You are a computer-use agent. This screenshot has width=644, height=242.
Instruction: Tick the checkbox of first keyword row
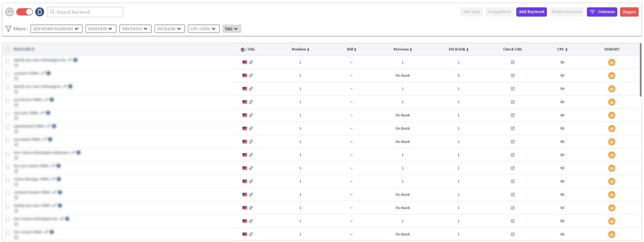click(8, 61)
